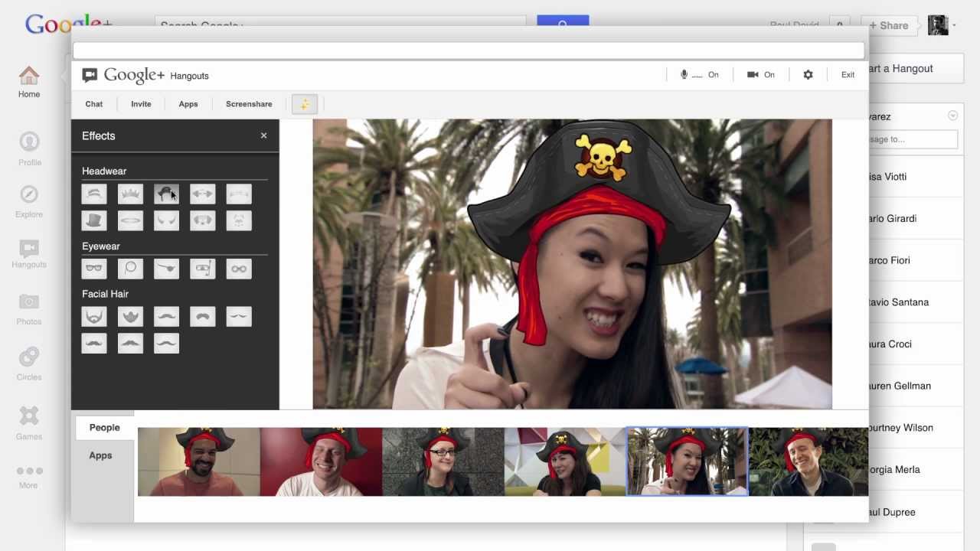The image size is (980, 551).
Task: Pick the snorkel mask eyewear effect
Action: point(202,269)
